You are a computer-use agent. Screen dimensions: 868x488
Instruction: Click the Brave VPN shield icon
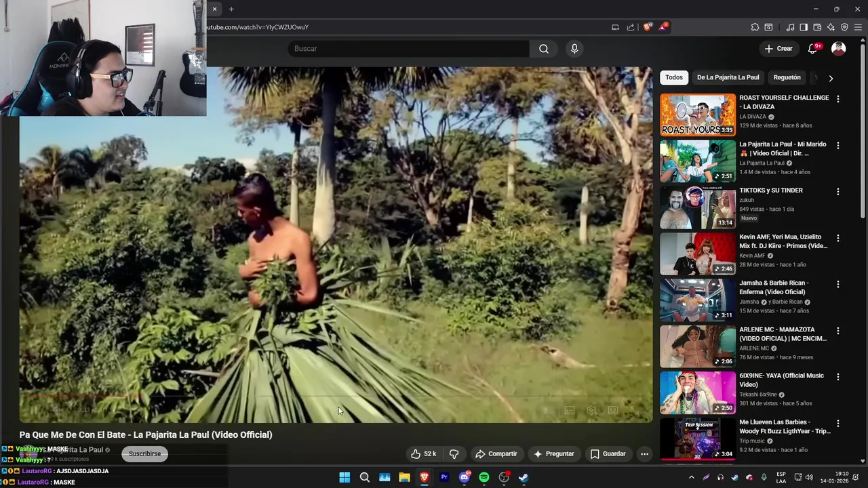[844, 27]
